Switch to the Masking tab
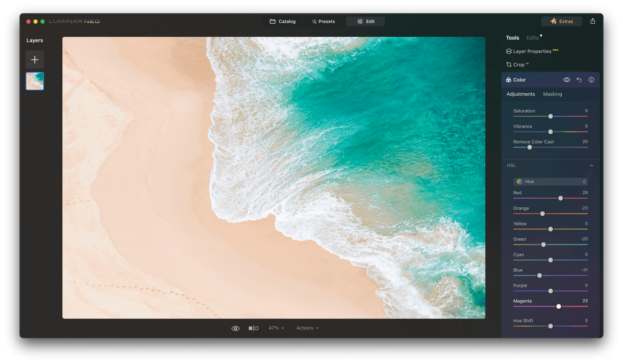The width and height of the screenshot is (623, 364). [x=552, y=94]
